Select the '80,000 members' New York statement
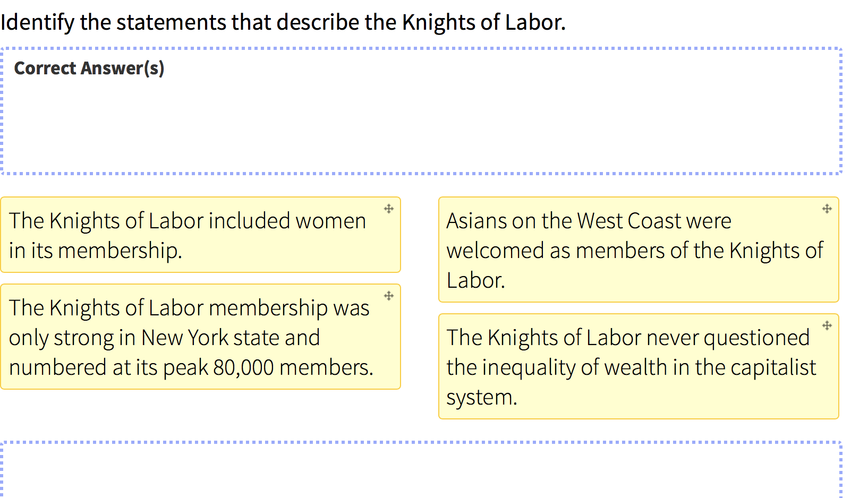 [200, 337]
